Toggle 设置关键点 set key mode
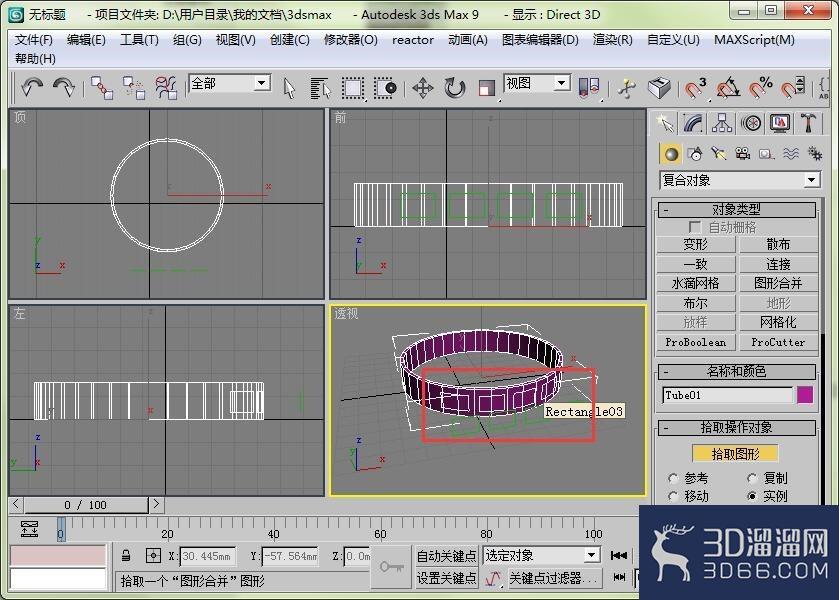 coord(446,578)
